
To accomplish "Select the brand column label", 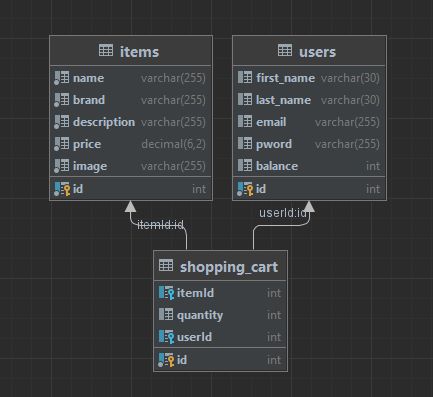I will coord(89,100).
